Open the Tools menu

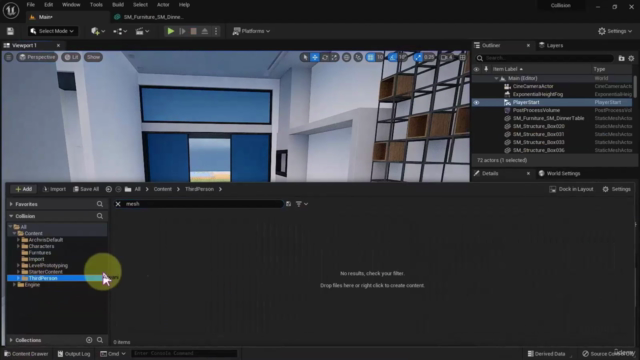pyautogui.click(x=96, y=5)
